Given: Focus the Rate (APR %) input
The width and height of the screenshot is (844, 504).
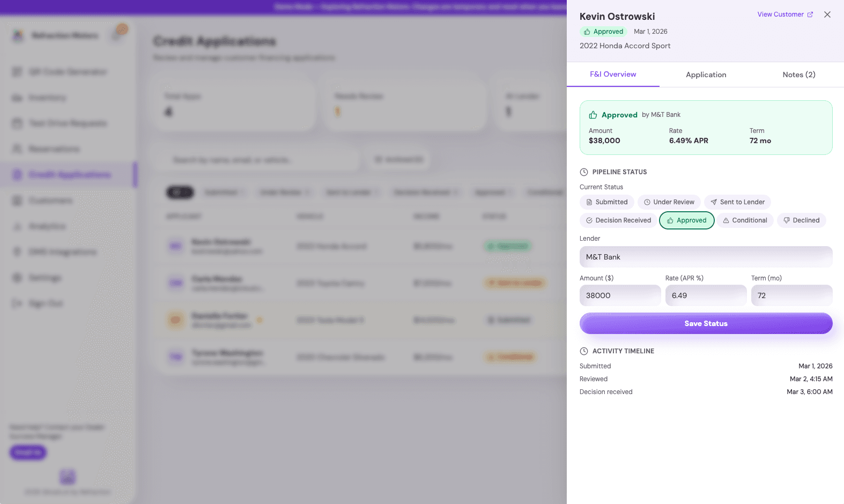Looking at the screenshot, I should click(706, 295).
